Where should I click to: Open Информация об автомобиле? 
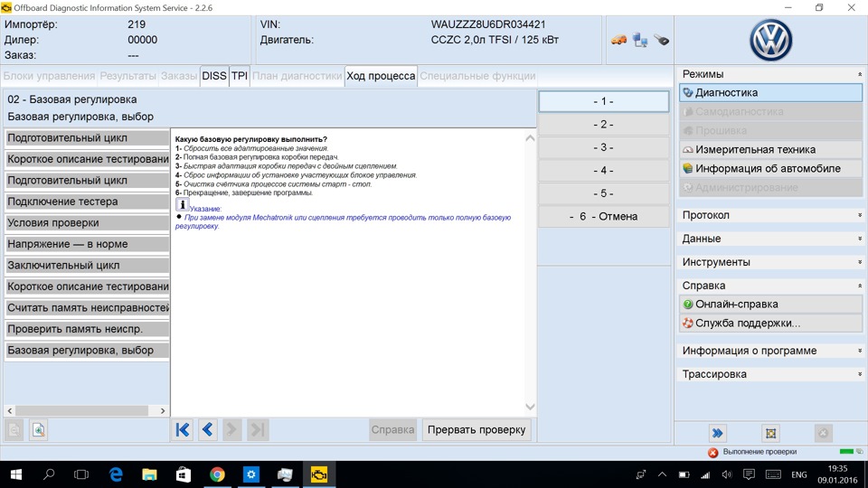770,168
